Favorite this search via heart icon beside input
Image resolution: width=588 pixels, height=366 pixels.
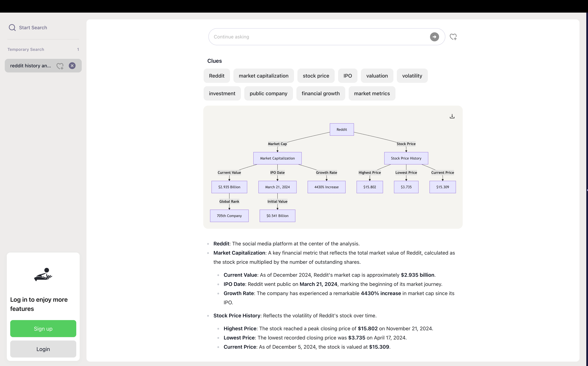[453, 37]
